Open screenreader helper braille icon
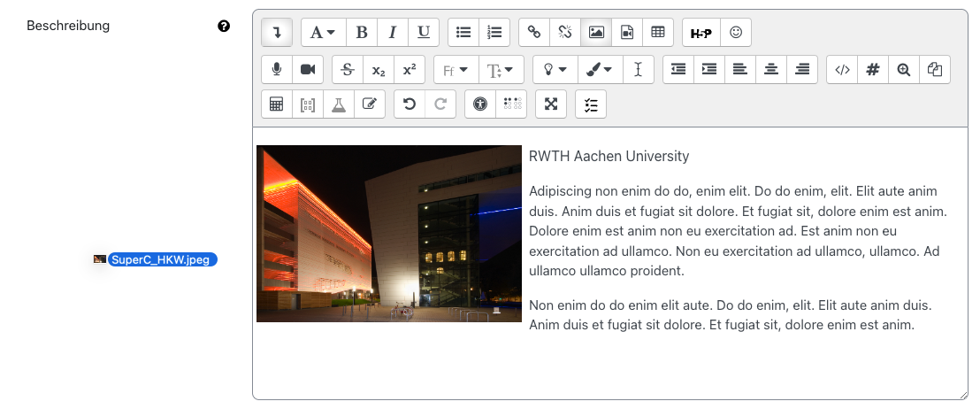Screen dimensions: 980x409 coord(512,104)
